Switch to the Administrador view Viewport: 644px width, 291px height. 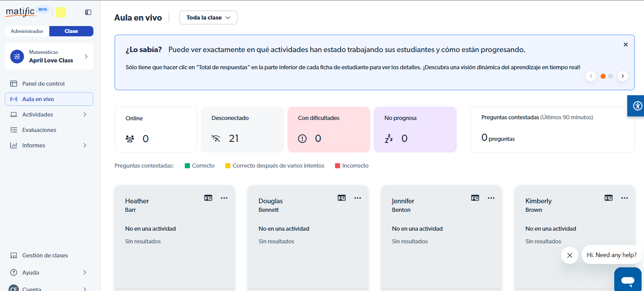point(27,31)
